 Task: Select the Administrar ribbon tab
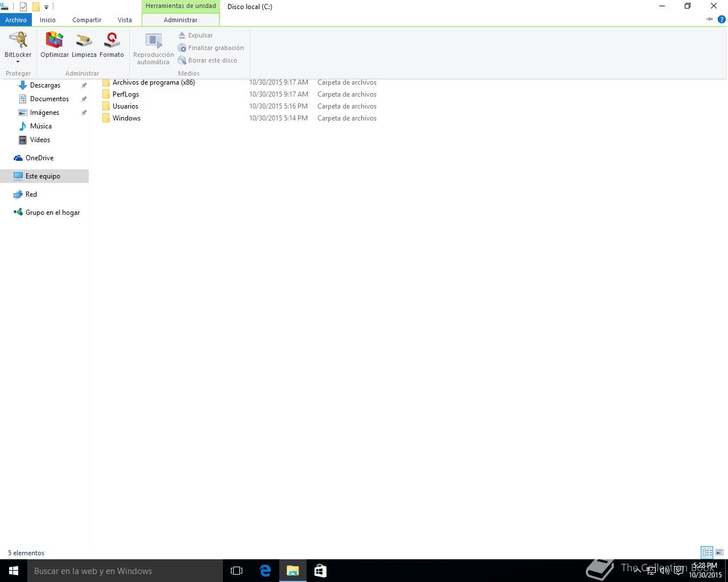(x=180, y=20)
